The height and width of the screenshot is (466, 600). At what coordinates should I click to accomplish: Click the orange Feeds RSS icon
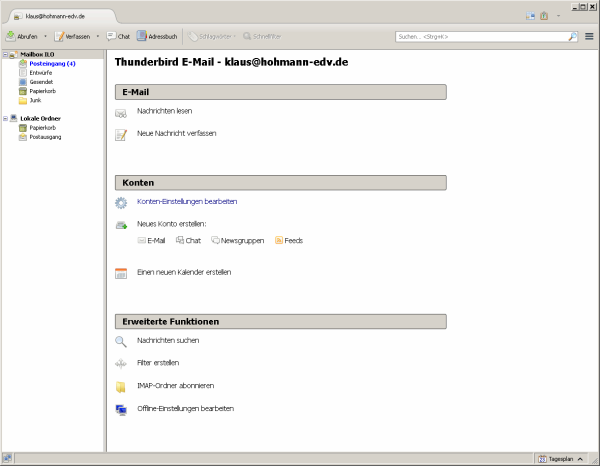[x=279, y=240]
